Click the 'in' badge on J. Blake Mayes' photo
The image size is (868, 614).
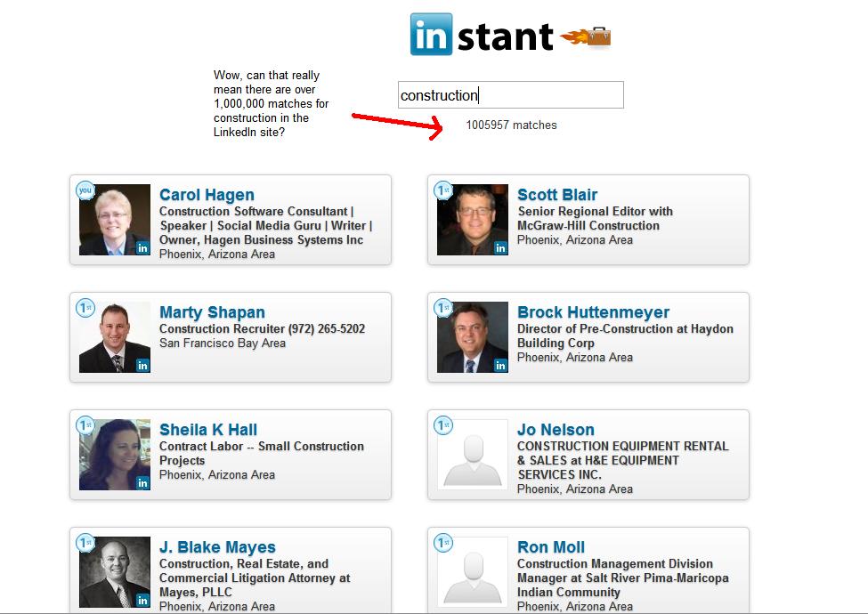142,600
